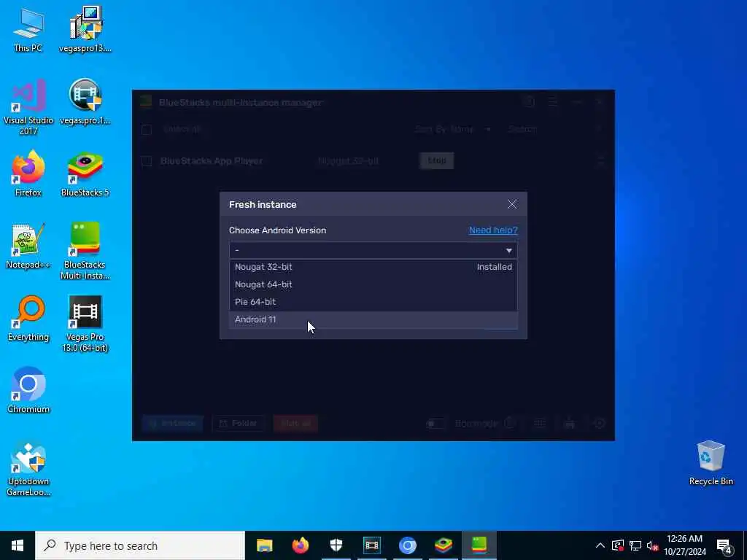This screenshot has height=560, width=747.
Task: Select Android 11 from version list
Action: pyautogui.click(x=373, y=319)
